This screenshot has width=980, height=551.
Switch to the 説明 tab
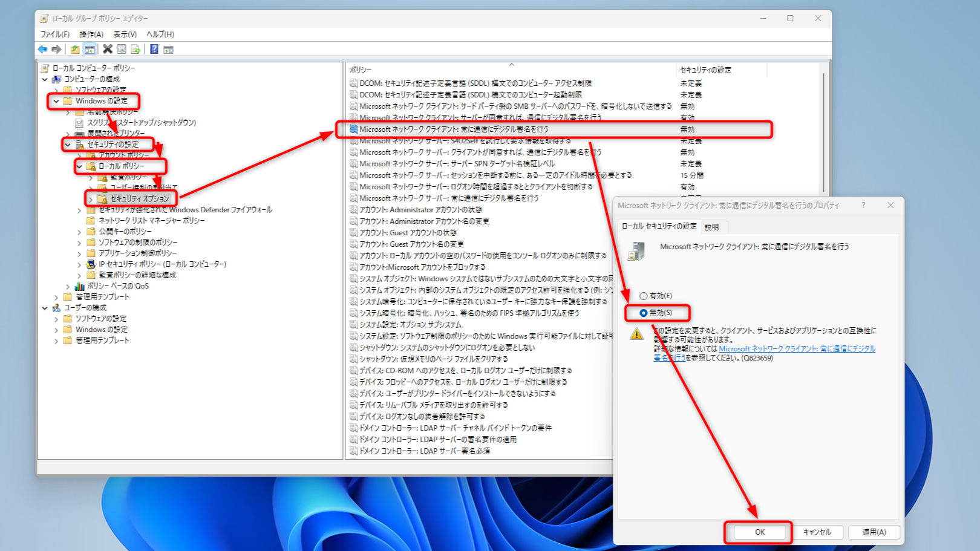click(712, 227)
